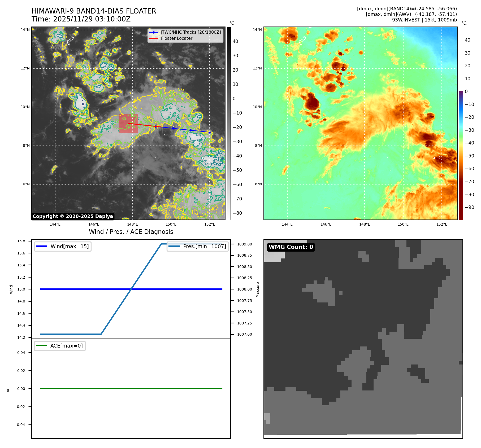The width and height of the screenshot is (481, 448).
Task: Click the Copyright 2020-2025 Dapiya watermark
Action: tap(73, 216)
